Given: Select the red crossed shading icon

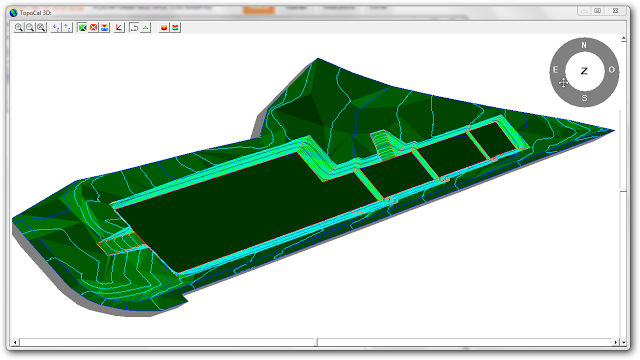Looking at the screenshot, I should 93,27.
